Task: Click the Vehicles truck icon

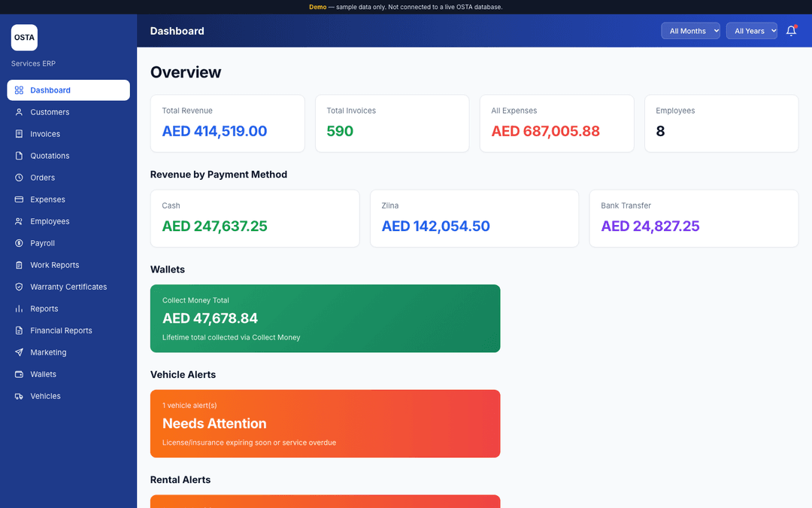Action: pos(19,396)
